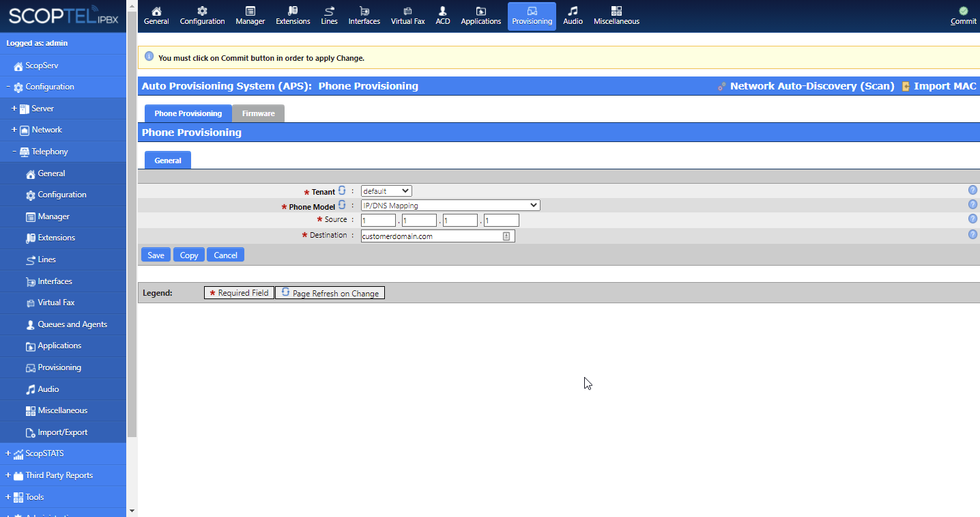980x517 pixels.
Task: Expand the Network node in the sidebar
Action: coord(14,130)
